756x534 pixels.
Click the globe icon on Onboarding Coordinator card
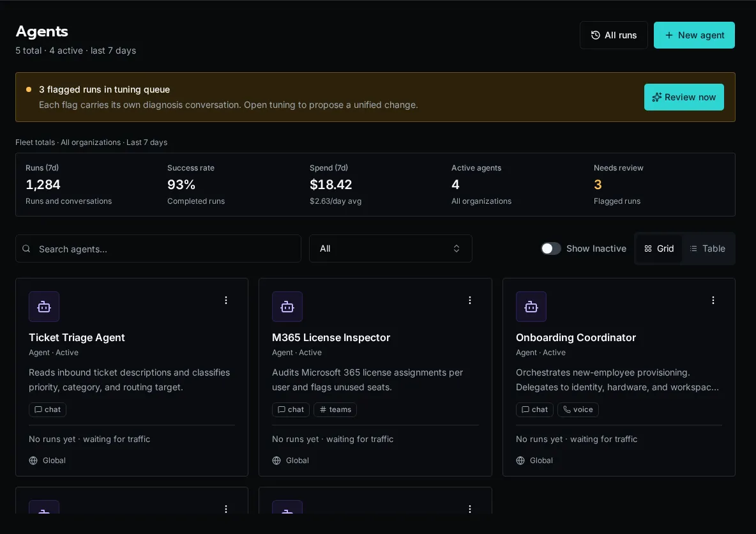pyautogui.click(x=520, y=460)
